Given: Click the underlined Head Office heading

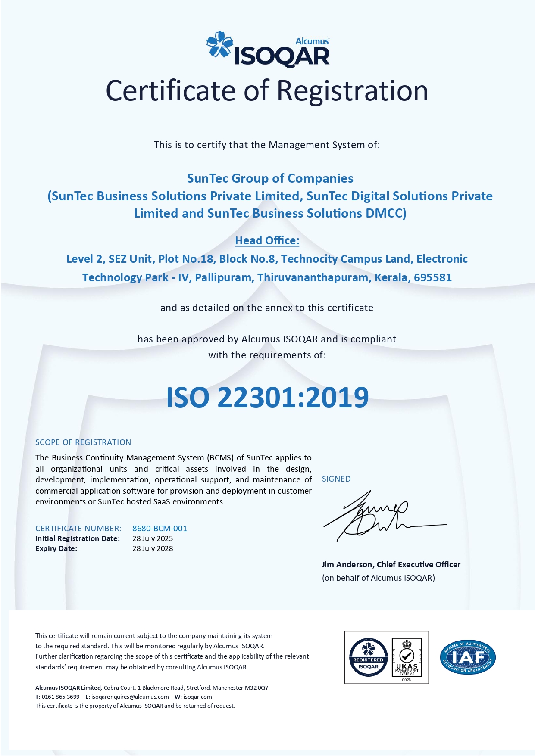Looking at the screenshot, I should (x=267, y=240).
